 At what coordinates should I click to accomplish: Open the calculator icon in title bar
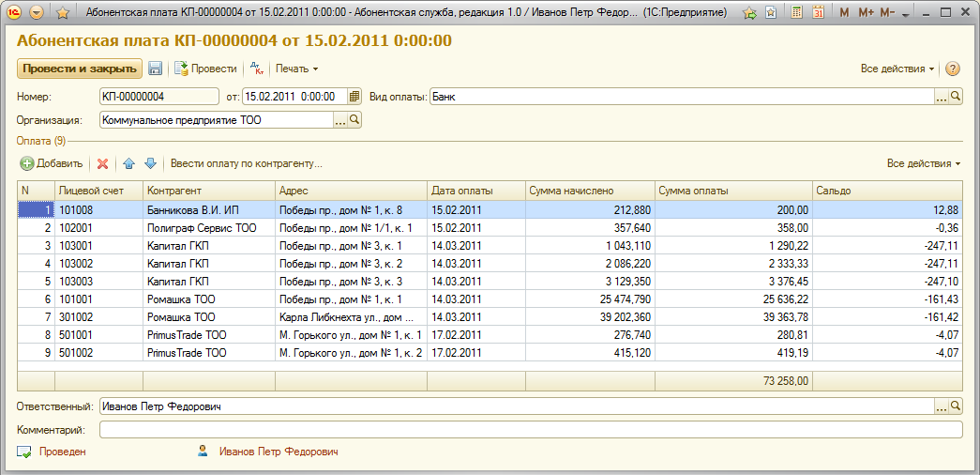pos(796,13)
